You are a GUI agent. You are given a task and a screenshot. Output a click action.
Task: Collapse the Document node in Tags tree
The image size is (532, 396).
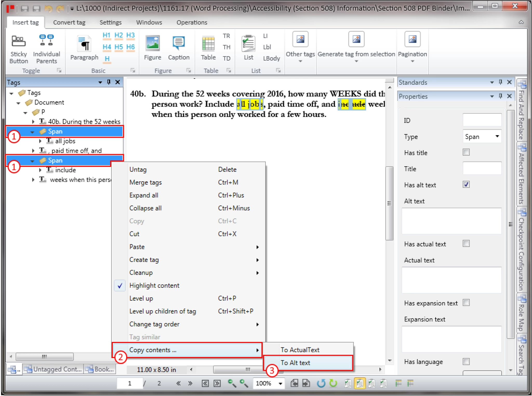(x=18, y=103)
